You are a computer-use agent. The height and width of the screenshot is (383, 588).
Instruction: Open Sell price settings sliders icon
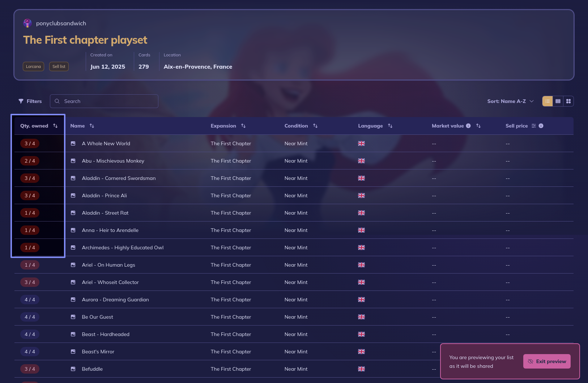point(534,126)
